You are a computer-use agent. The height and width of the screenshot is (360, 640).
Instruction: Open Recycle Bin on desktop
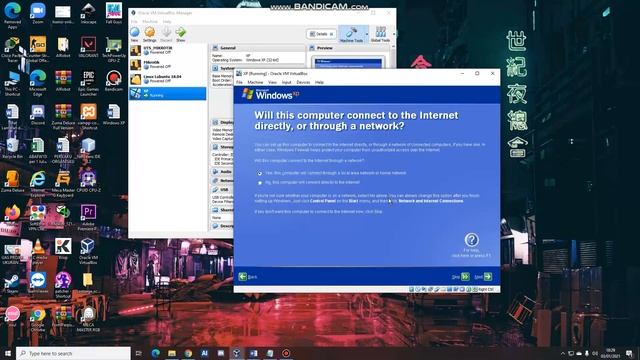[x=12, y=149]
